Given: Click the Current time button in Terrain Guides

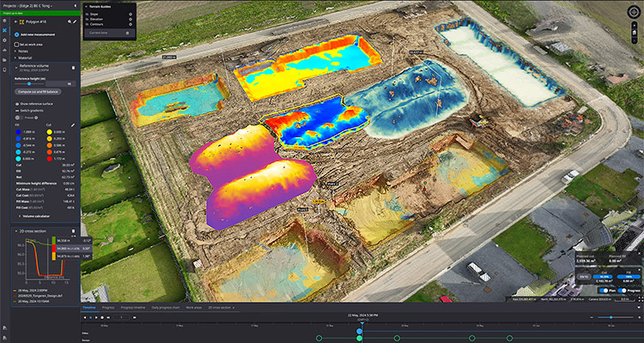Looking at the screenshot, I should click(x=110, y=33).
